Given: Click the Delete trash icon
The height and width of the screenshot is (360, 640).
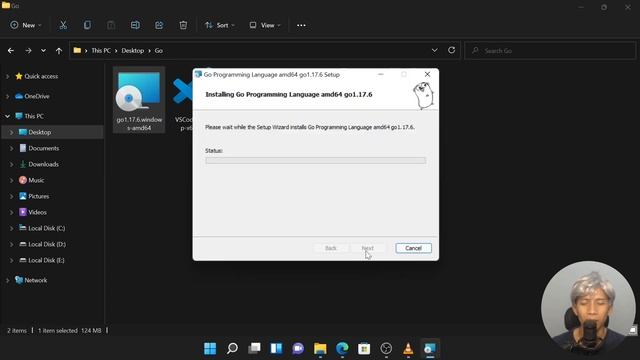Looking at the screenshot, I should (183, 25).
